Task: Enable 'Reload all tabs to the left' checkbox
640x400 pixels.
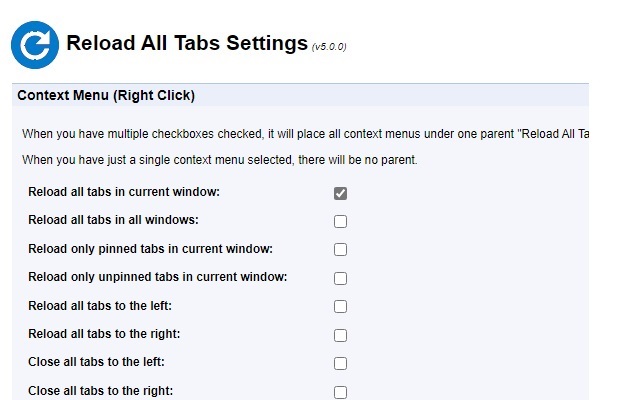Action: coord(340,306)
